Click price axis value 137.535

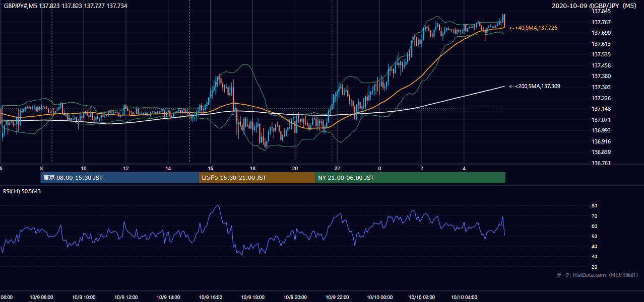[602, 54]
